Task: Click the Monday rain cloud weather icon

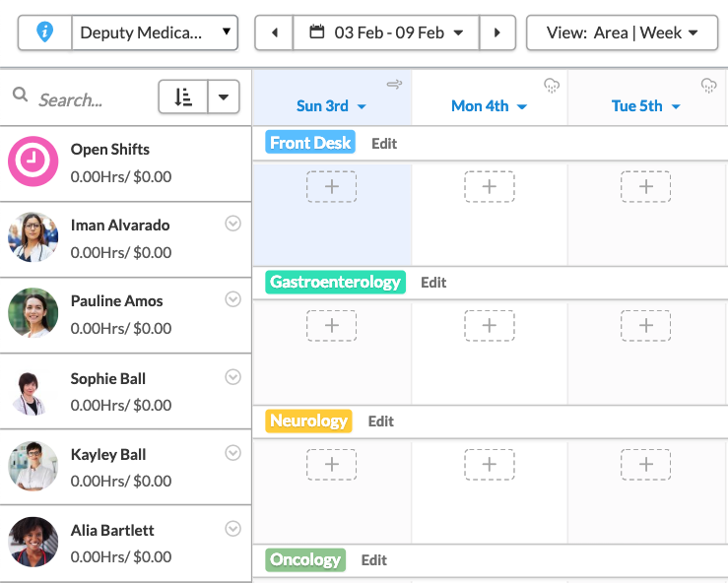Action: [552, 86]
